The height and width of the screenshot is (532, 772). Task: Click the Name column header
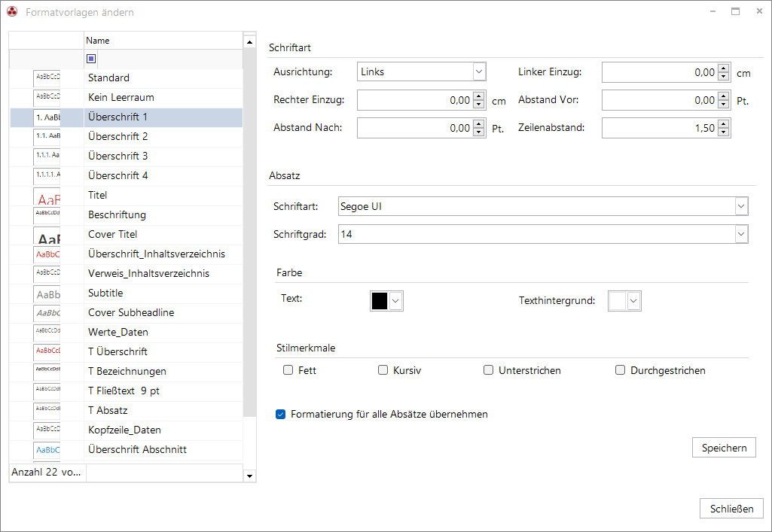tap(163, 41)
